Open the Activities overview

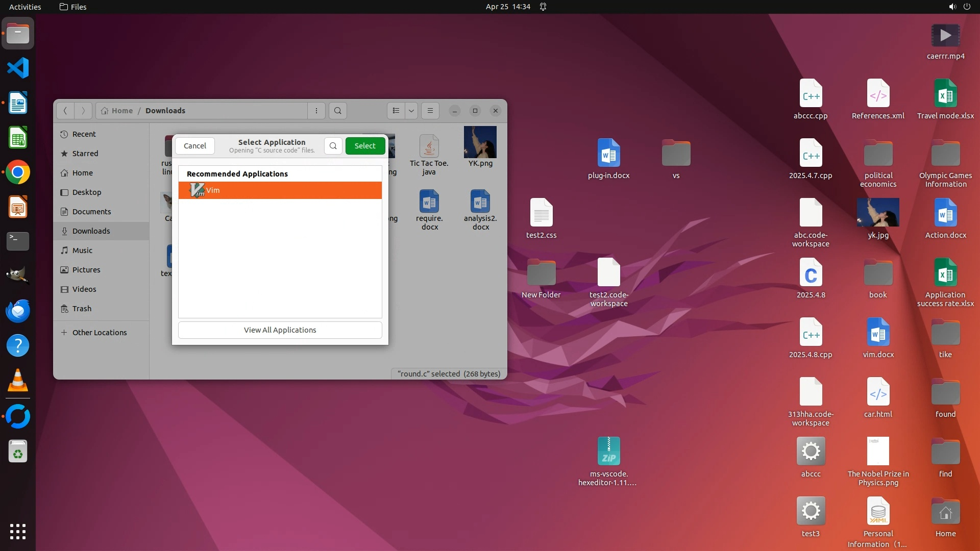(x=25, y=7)
